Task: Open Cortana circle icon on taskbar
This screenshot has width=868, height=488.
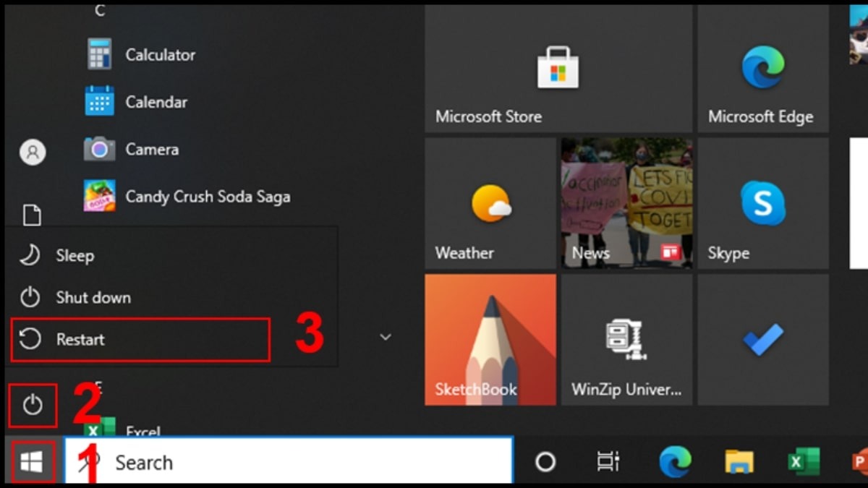Action: [545, 461]
